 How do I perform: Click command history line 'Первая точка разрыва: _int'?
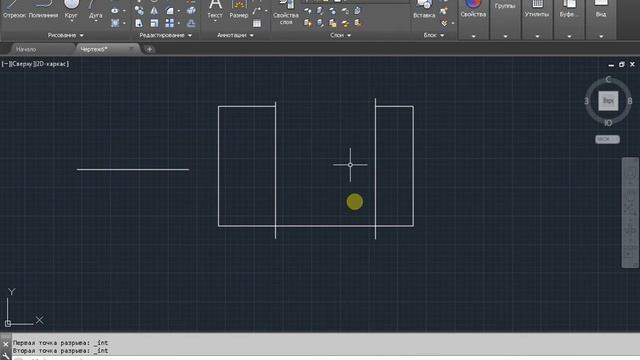click(x=60, y=343)
